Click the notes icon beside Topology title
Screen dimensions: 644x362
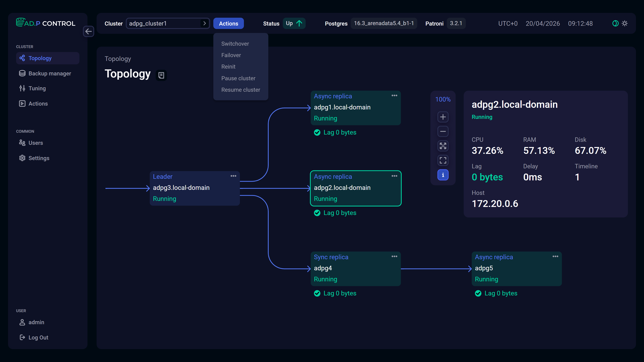click(161, 75)
